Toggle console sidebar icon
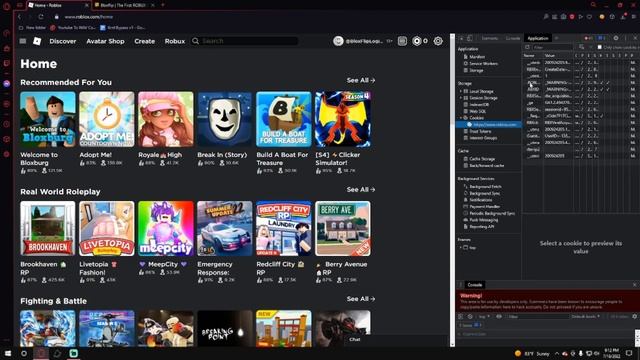The image size is (640, 360). pos(461,316)
